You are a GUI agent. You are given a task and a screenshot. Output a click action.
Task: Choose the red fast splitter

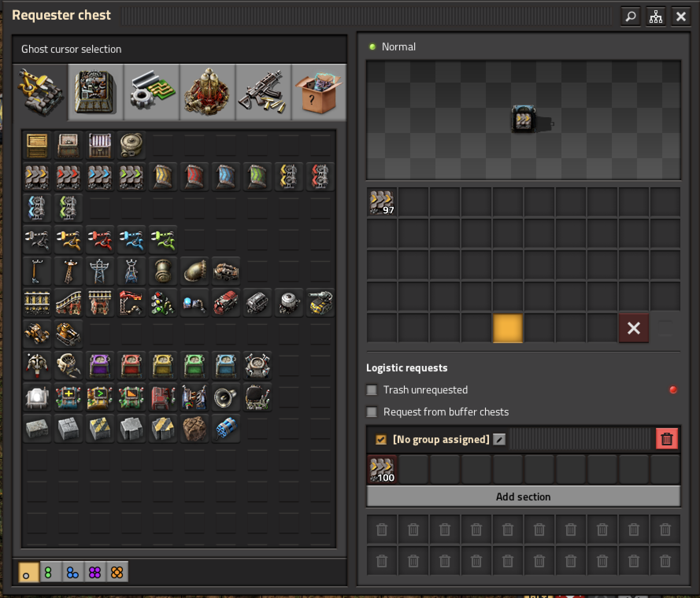click(320, 177)
